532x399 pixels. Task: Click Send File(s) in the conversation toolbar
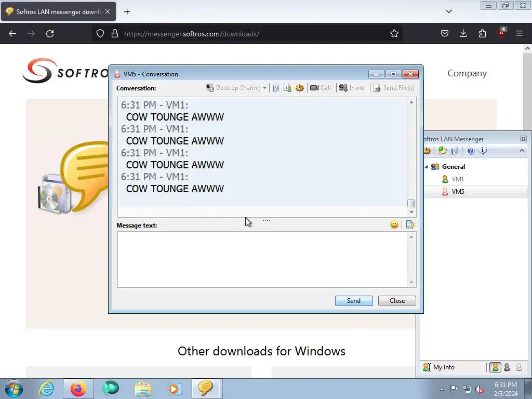click(x=394, y=88)
